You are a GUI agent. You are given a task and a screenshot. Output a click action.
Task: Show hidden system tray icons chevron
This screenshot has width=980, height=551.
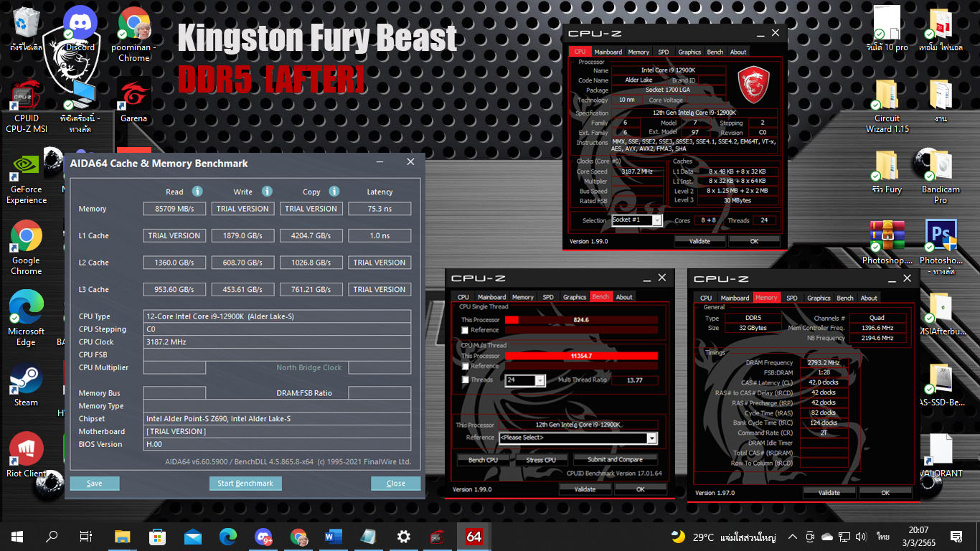click(792, 536)
